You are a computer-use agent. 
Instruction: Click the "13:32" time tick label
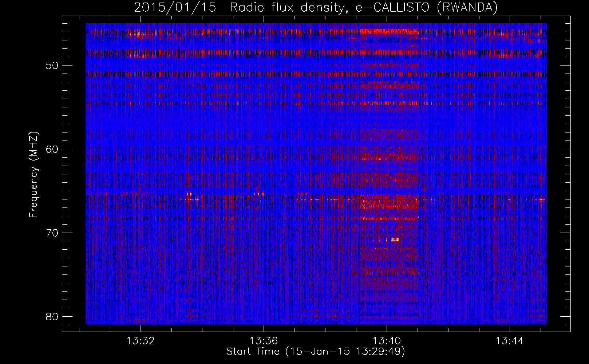click(141, 341)
